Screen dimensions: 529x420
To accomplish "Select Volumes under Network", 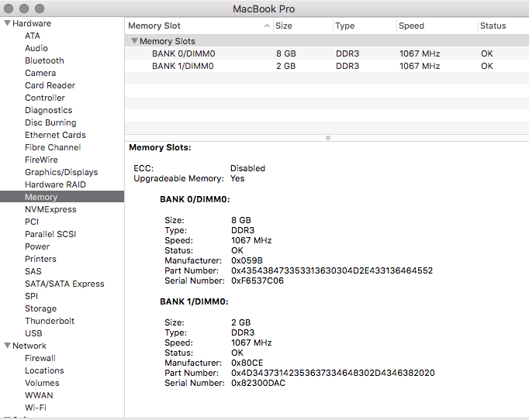I will coord(42,383).
